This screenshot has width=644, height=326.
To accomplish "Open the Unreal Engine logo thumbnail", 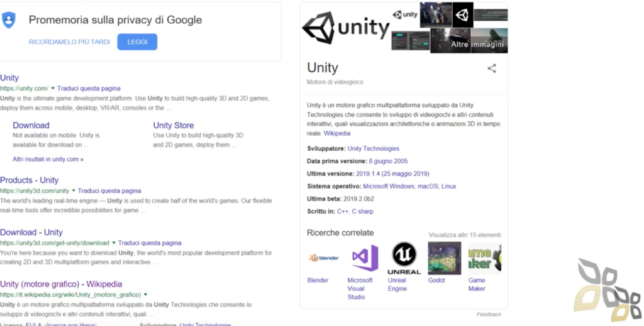I will click(404, 258).
